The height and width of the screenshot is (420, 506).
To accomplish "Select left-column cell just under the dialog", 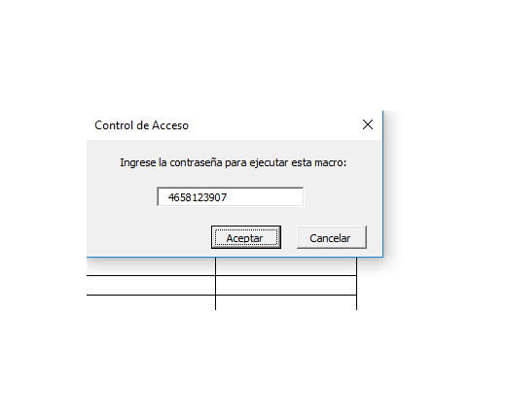I will (x=151, y=266).
